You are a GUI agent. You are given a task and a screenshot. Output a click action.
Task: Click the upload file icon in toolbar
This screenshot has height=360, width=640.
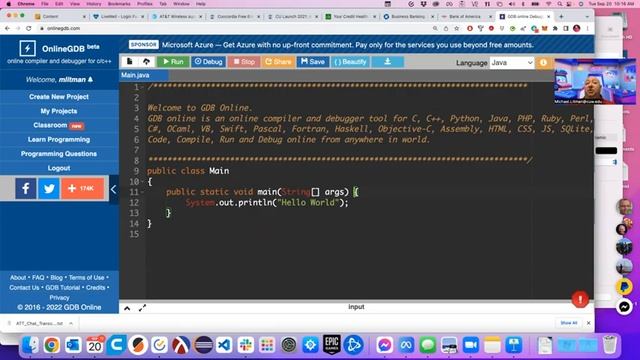[146, 62]
